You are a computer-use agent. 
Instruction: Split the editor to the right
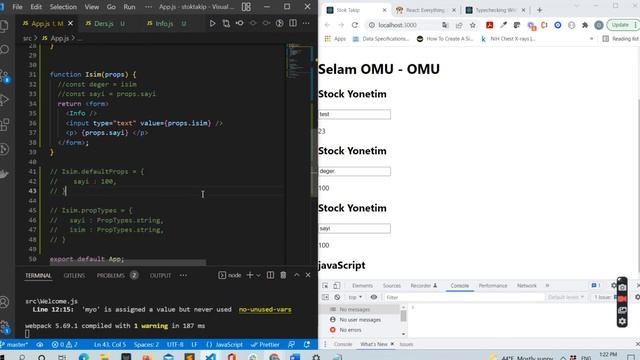point(293,23)
